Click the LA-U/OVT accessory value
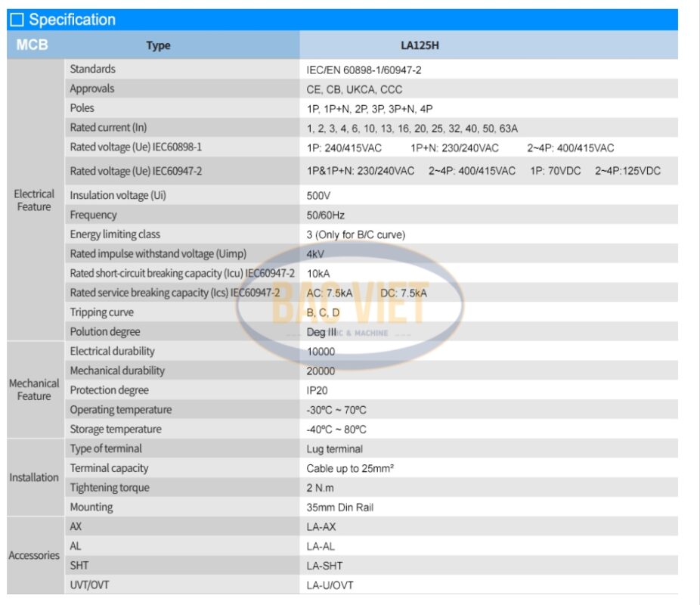Image resolution: width=700 pixels, height=605 pixels. point(330,585)
